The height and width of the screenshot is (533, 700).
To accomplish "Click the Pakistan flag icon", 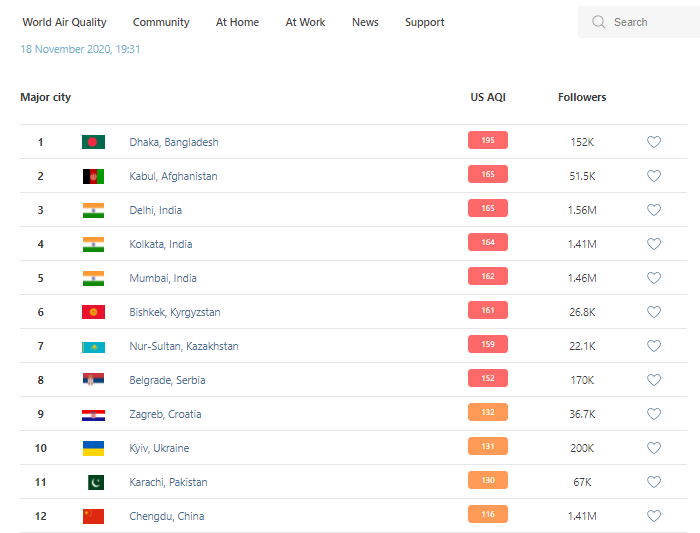I will pyautogui.click(x=94, y=482).
